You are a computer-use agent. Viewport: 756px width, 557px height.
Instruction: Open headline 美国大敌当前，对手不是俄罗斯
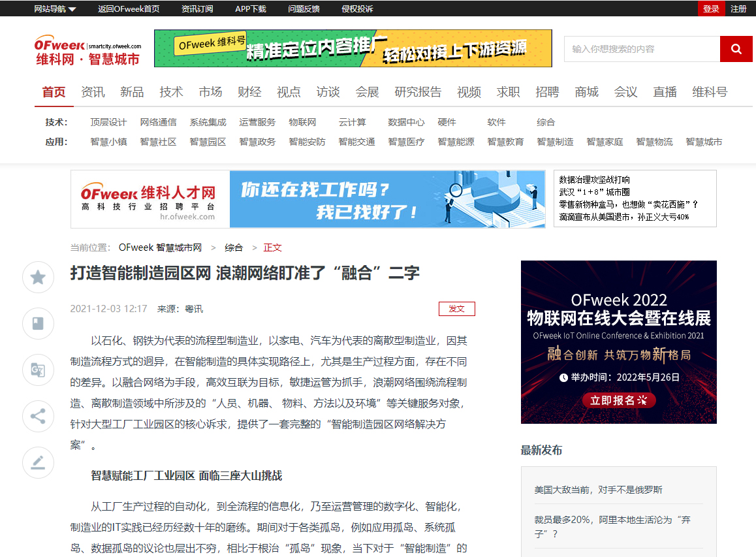coord(598,490)
